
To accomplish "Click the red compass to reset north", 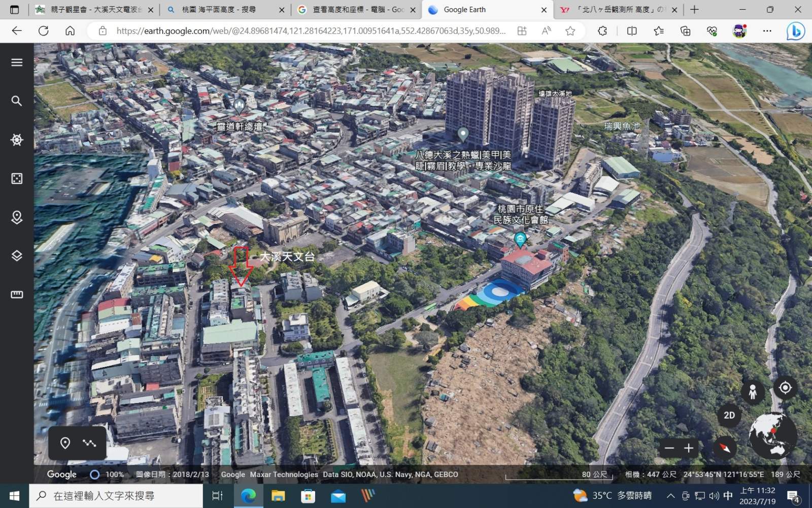I will pos(725,448).
